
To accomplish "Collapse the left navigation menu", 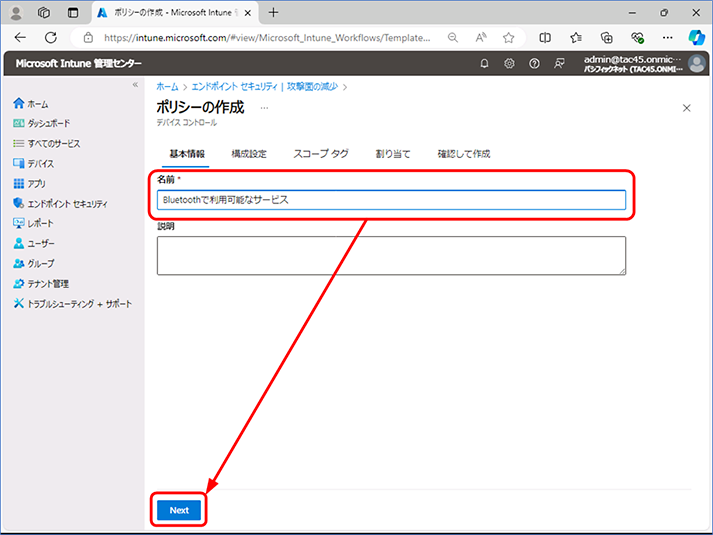I will click(x=135, y=85).
